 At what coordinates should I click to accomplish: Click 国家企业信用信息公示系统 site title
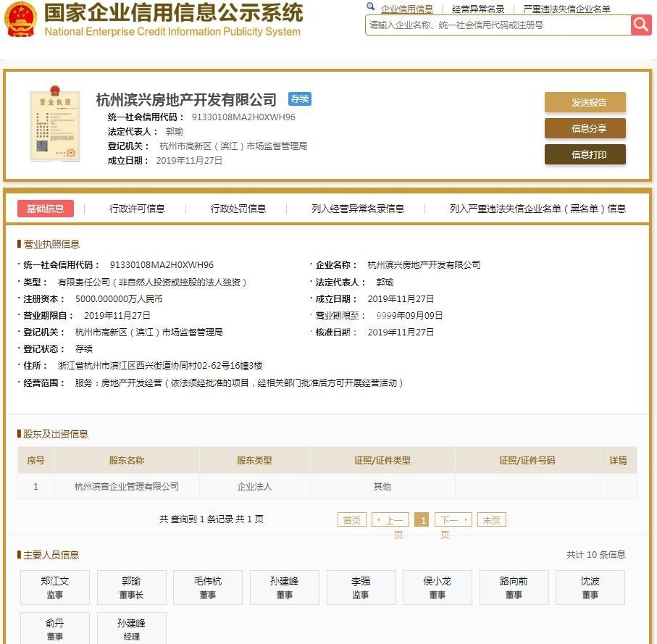click(x=173, y=12)
